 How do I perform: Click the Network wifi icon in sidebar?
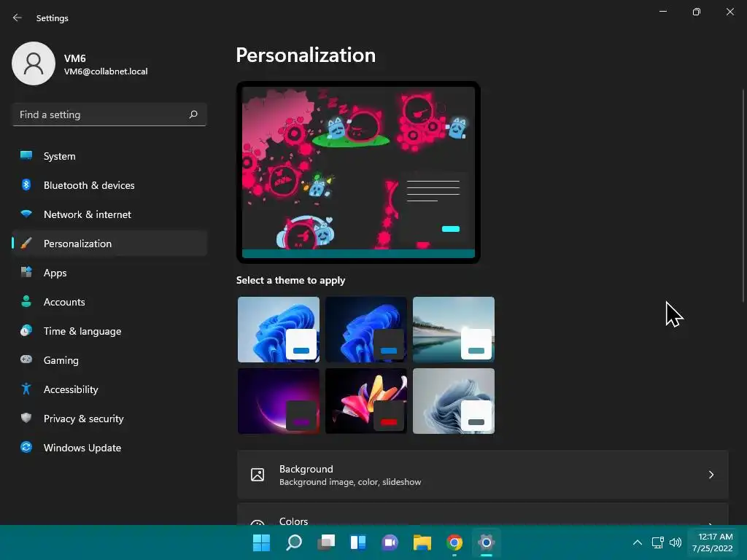[x=26, y=214]
